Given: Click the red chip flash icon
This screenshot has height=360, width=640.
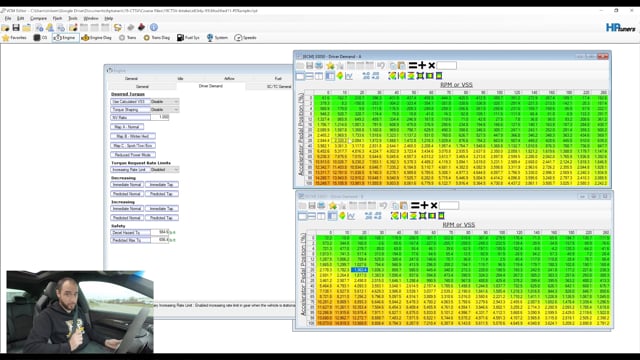Looking at the screenshot, I should coord(141,27).
